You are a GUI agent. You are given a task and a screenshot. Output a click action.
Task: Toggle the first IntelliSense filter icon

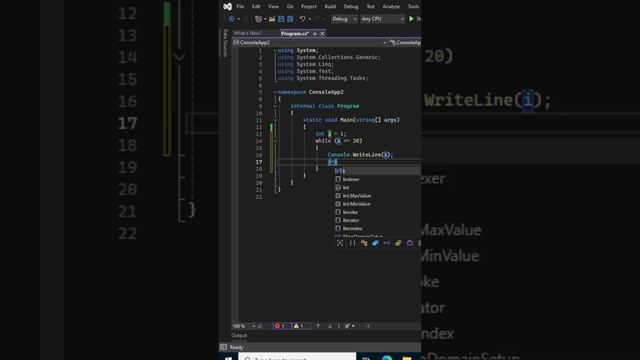340,243
